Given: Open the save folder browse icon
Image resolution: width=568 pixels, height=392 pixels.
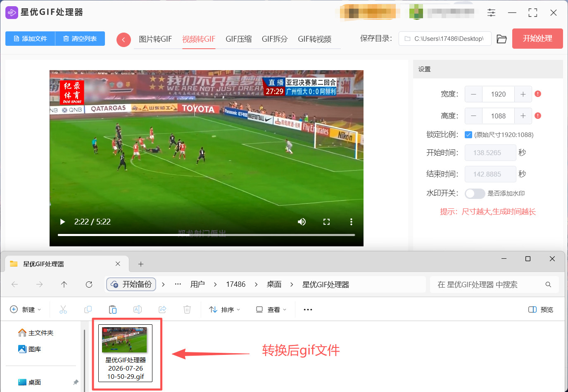Looking at the screenshot, I should coord(501,39).
